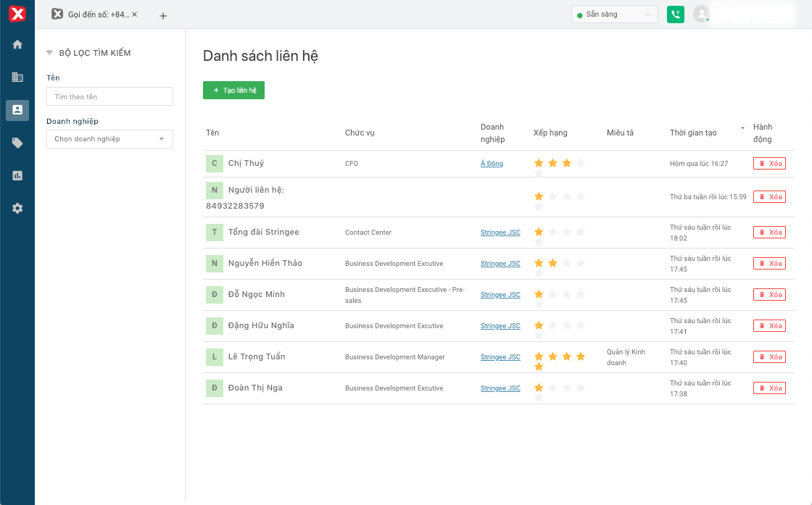
Task: Switch to 'Gọi đến số: +84...' tab
Action: [94, 14]
